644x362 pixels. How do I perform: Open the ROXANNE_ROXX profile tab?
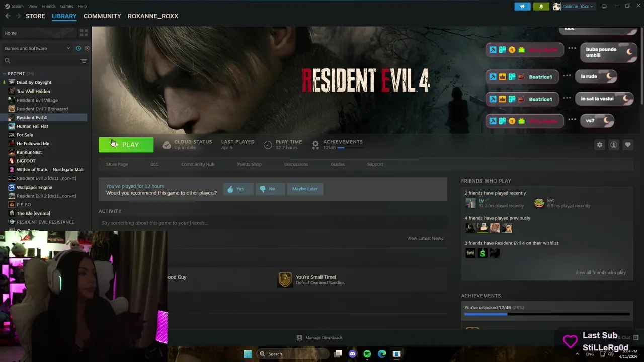153,16
